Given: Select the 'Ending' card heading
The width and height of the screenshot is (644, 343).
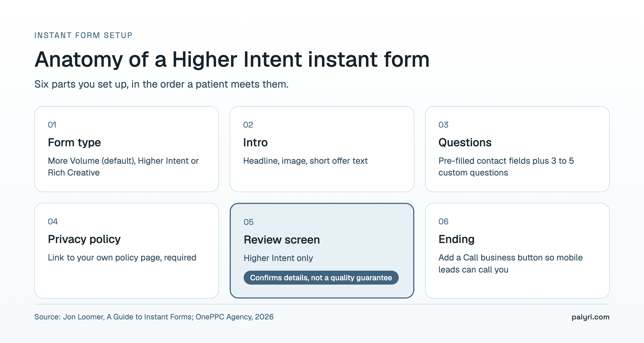Looking at the screenshot, I should pyautogui.click(x=456, y=239).
